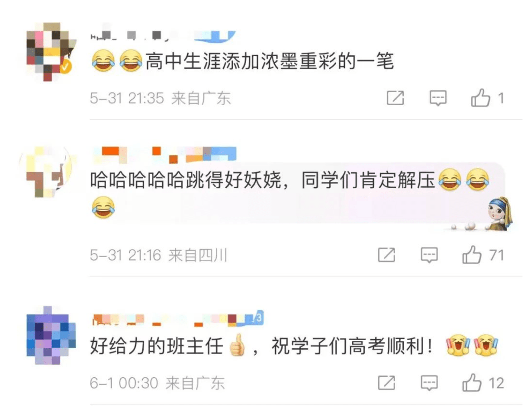This screenshot has width=532, height=419.
Task: Like the comment with 12 likes
Action: pos(483,383)
